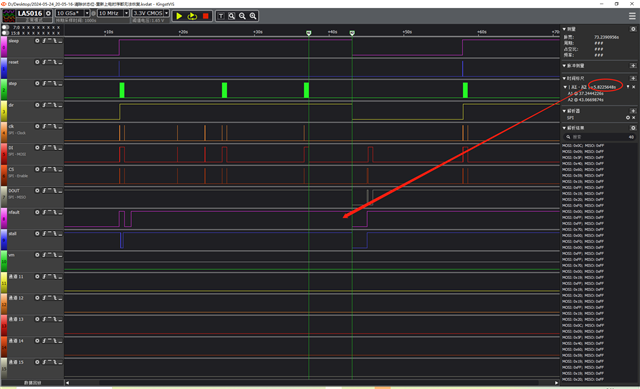Click the search field in analysis results
Viewport: 640px width, 389px height.
[599, 137]
